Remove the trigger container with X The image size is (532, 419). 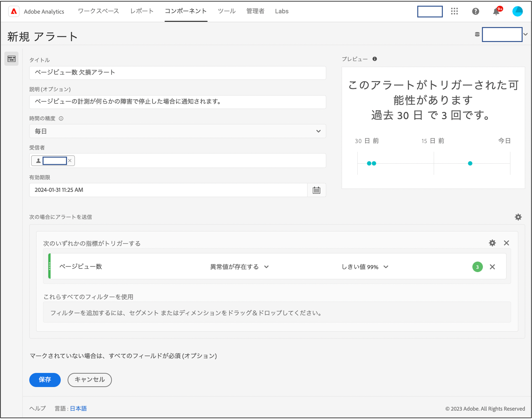(x=506, y=243)
